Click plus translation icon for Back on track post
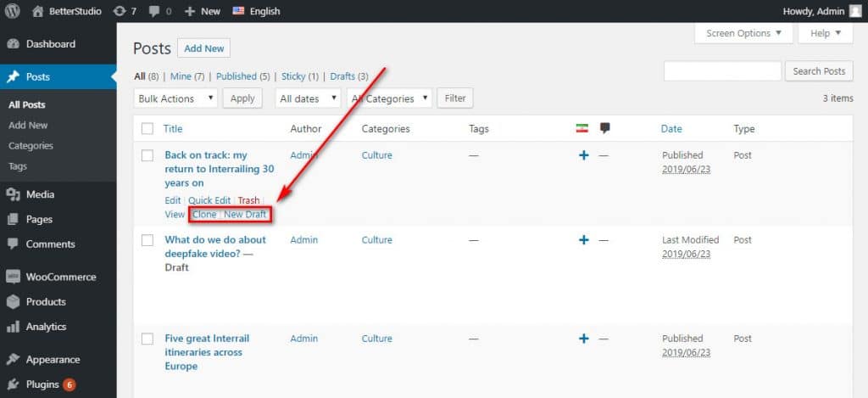 point(583,156)
